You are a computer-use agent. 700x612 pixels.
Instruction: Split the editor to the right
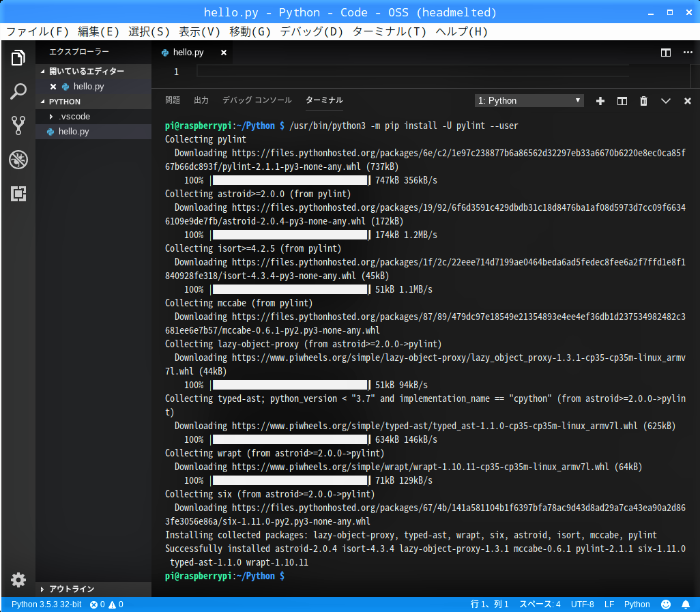(x=666, y=53)
